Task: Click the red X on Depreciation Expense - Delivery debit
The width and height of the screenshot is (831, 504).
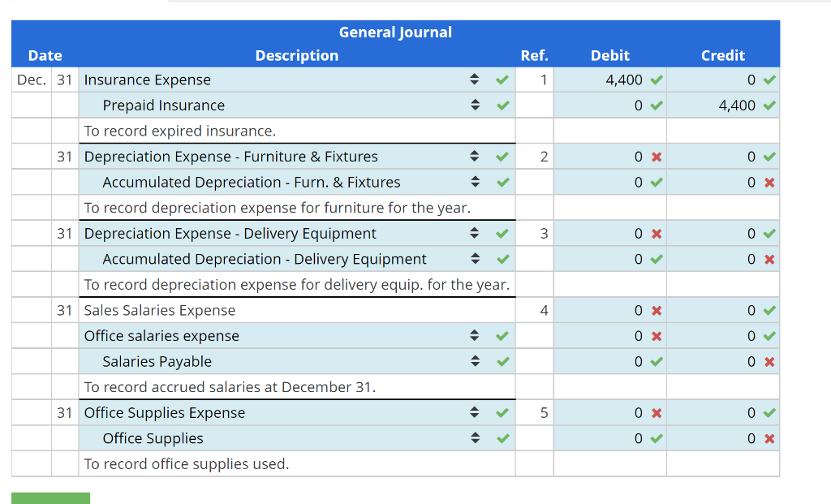Action: [657, 234]
